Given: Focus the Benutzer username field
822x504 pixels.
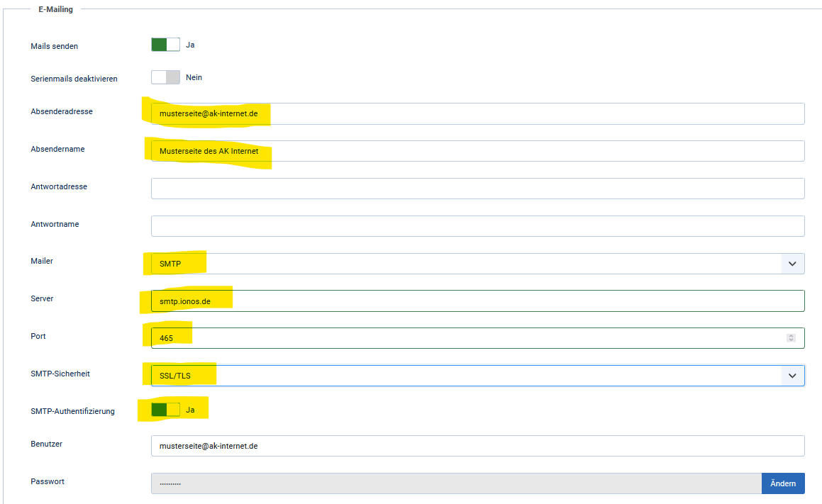Looking at the screenshot, I should click(477, 446).
